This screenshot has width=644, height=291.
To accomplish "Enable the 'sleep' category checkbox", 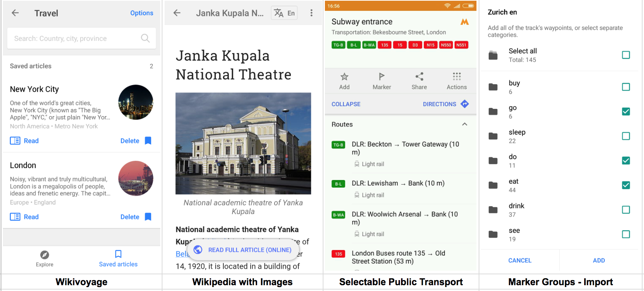I will click(x=626, y=136).
